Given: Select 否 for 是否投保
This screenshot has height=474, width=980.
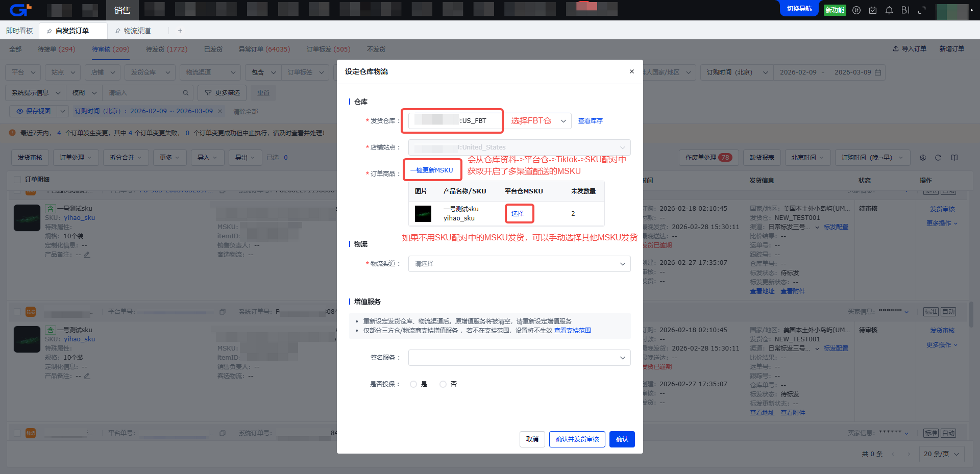Looking at the screenshot, I should (x=443, y=384).
